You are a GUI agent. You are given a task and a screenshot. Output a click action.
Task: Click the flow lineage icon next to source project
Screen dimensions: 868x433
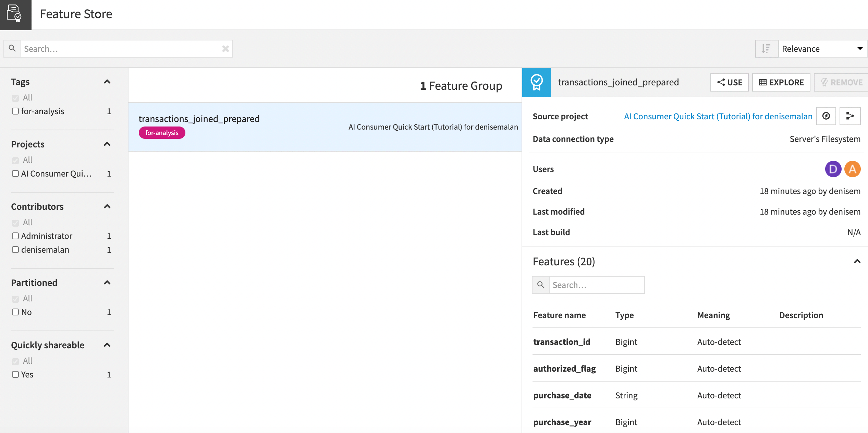[x=850, y=116]
